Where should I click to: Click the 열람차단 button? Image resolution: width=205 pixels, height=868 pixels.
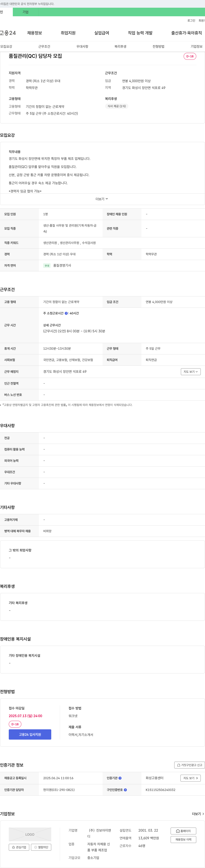[41, 847]
